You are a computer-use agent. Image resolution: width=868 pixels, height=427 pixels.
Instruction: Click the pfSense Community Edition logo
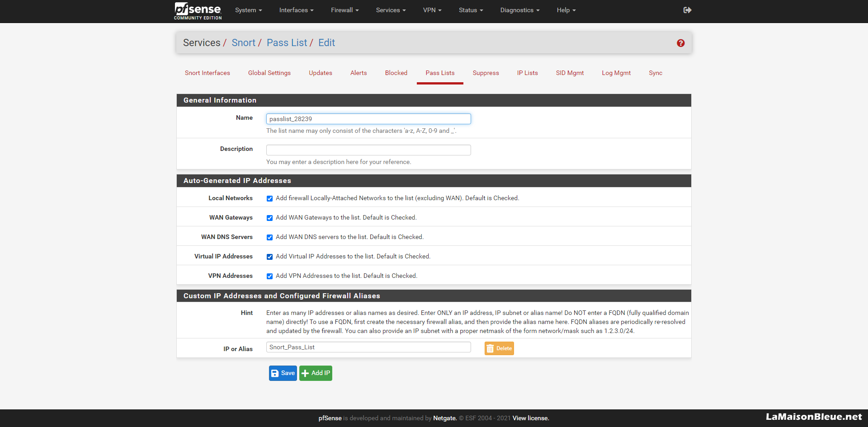pos(198,11)
